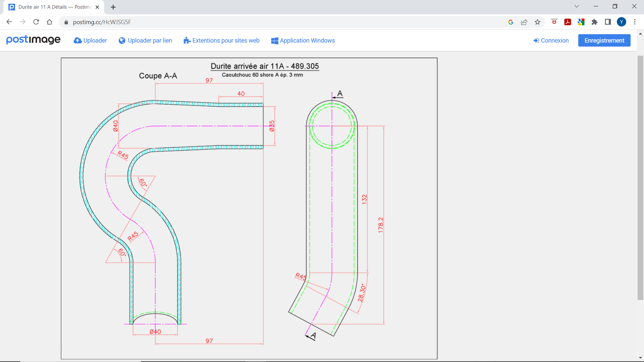Viewport: 644px width, 362px height.
Task: Click the Enregistrement button
Action: click(604, 41)
